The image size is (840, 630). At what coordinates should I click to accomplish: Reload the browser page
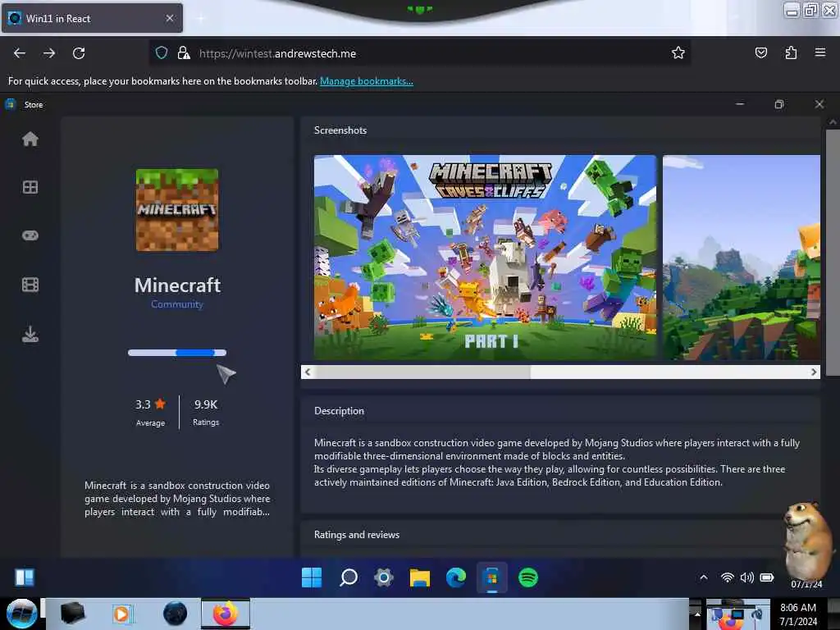pos(79,53)
